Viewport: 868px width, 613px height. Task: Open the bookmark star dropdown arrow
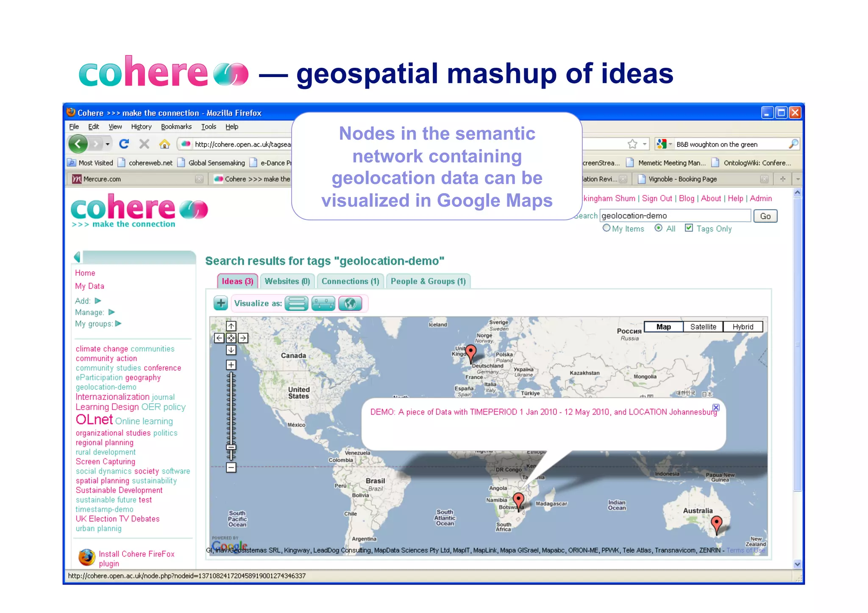pyautogui.click(x=645, y=144)
